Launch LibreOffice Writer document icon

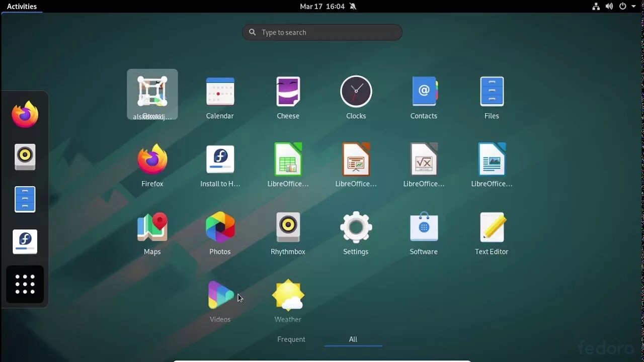492,159
